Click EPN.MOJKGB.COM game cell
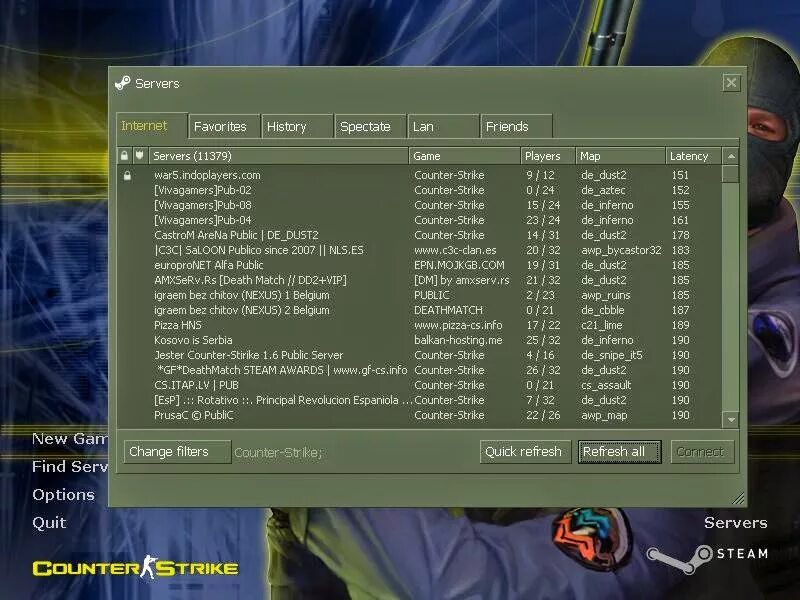 (459, 265)
